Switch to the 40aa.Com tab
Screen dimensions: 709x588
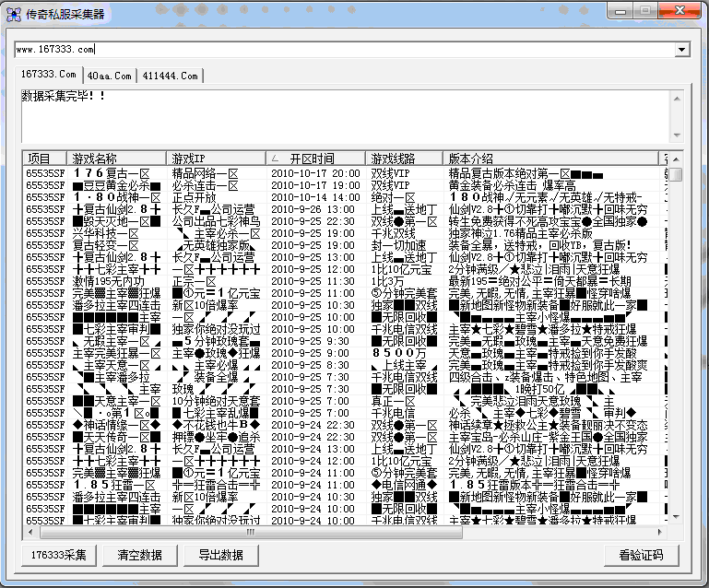tap(110, 76)
